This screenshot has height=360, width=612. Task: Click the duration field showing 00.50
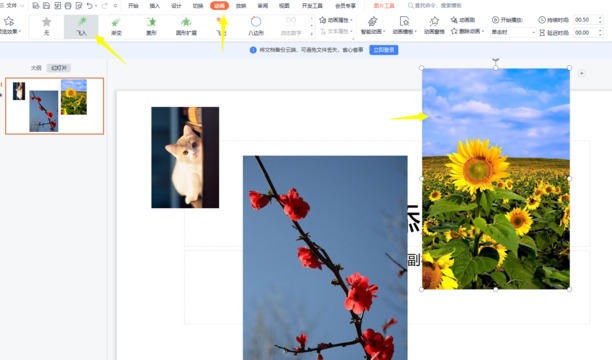[585, 20]
